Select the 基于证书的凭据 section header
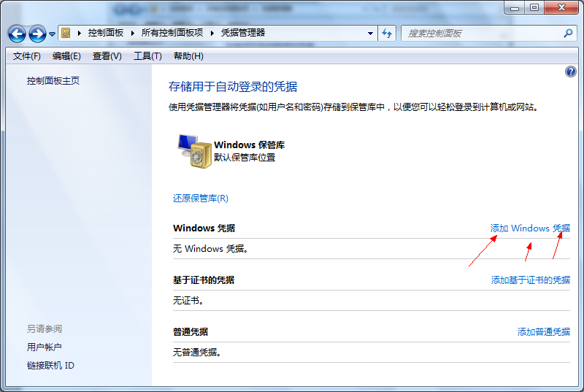The width and height of the screenshot is (584, 392). 204,280
